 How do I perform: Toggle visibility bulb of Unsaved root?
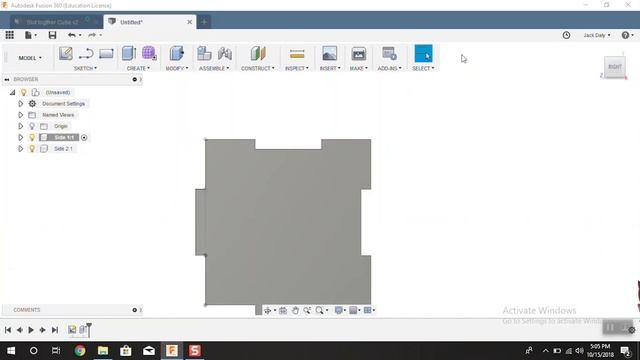24,93
